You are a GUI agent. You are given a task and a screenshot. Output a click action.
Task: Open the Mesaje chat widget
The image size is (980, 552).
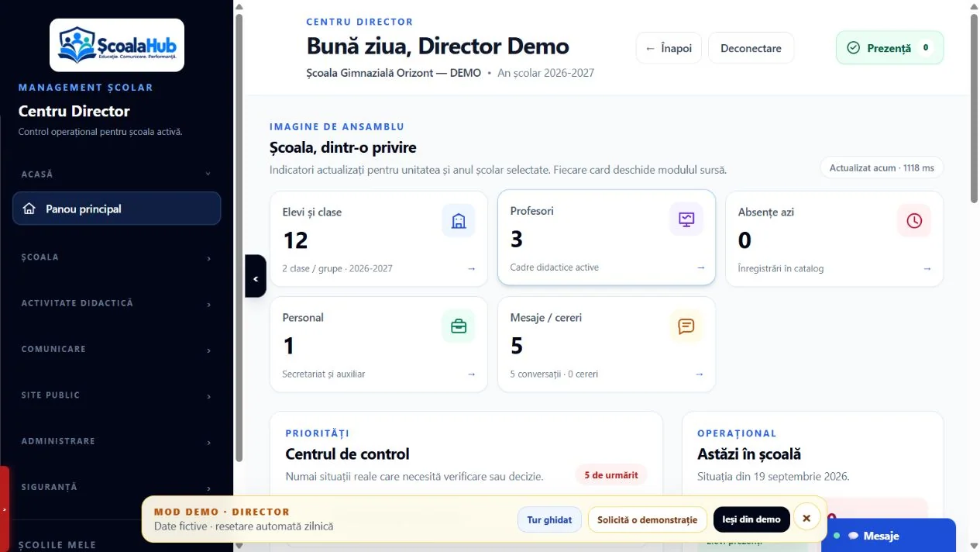[889, 536]
